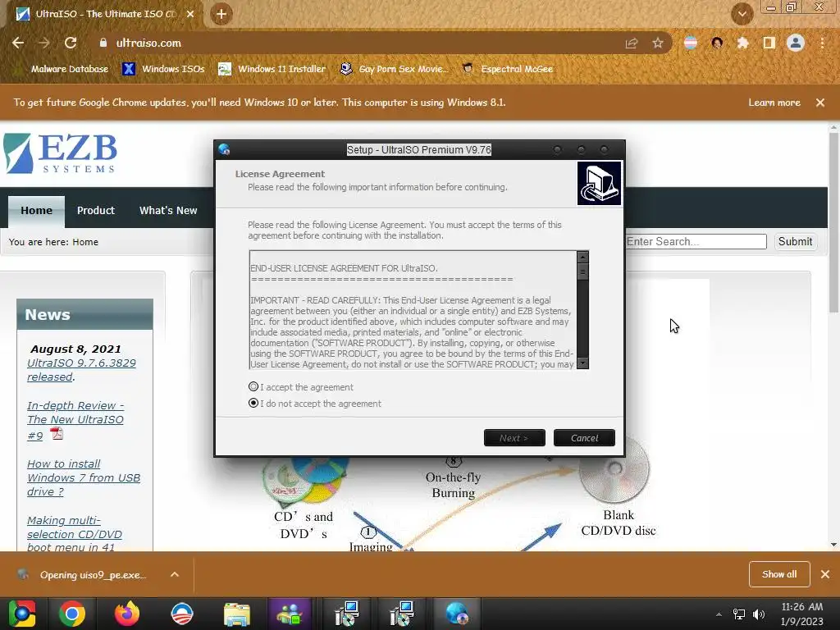Viewport: 840px width, 630px height.
Task: Submit the website search
Action: tap(795, 242)
